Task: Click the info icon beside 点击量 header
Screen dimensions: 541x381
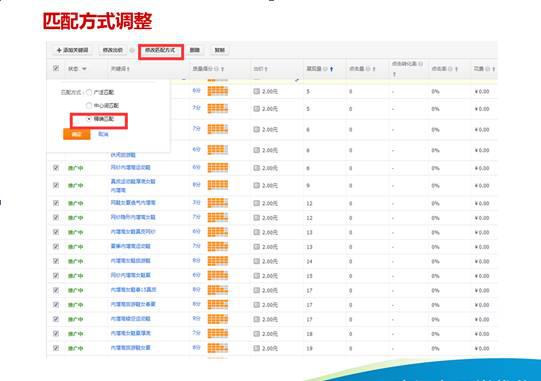Action: (x=368, y=69)
